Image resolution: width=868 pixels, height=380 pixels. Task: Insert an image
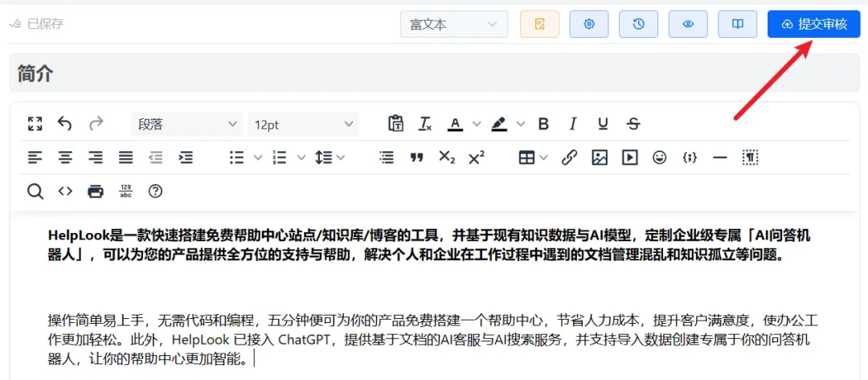click(600, 157)
